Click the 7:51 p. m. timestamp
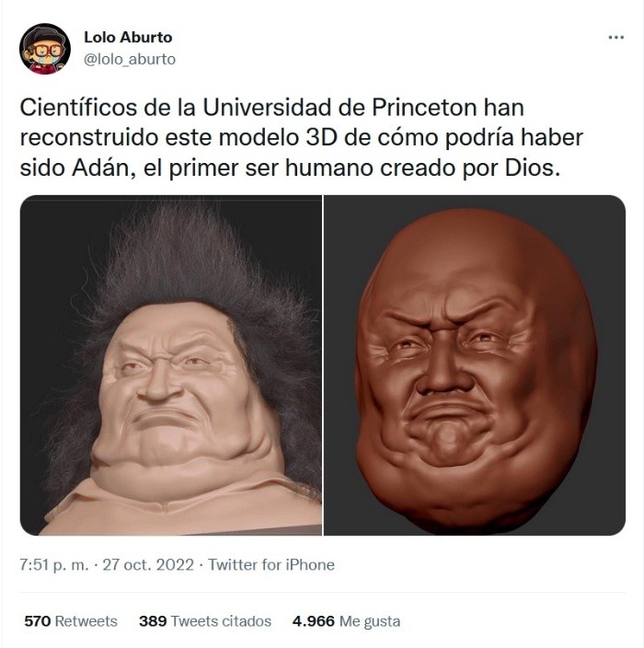644x648 pixels. point(54,564)
